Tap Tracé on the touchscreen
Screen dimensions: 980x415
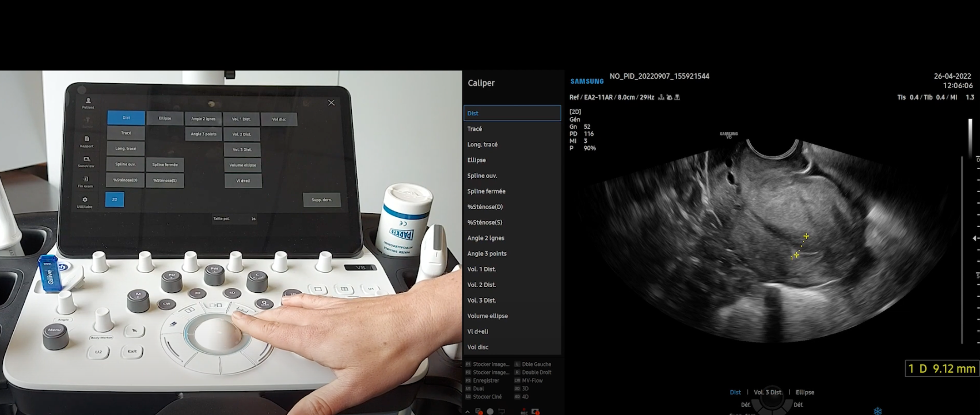(x=126, y=133)
